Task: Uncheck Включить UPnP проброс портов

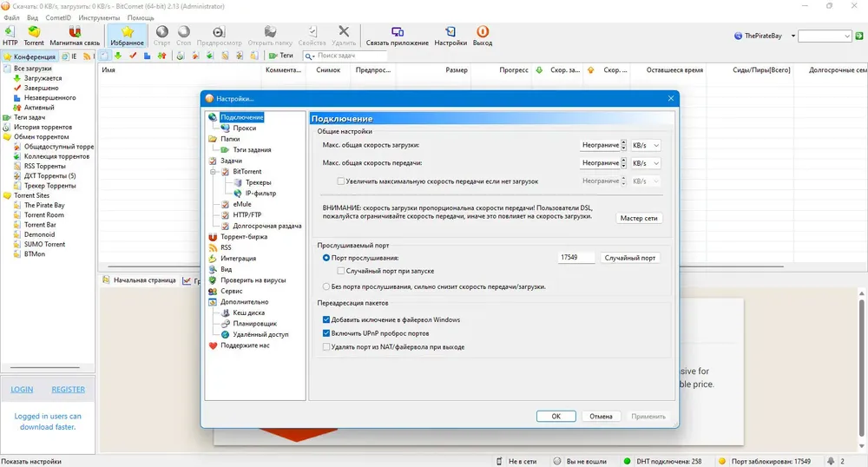Action: (x=326, y=333)
